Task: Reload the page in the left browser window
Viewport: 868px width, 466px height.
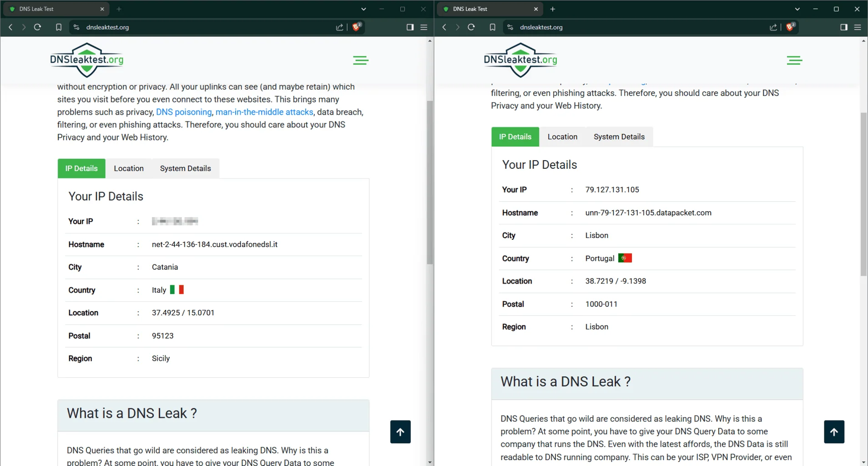Action: 38,27
